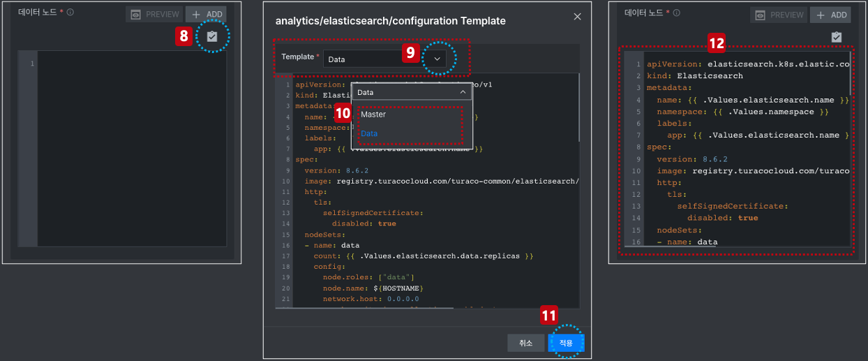Viewport: 868px width, 361px height.
Task: Click into the empty left code editor line 1
Action: pyautogui.click(x=132, y=64)
